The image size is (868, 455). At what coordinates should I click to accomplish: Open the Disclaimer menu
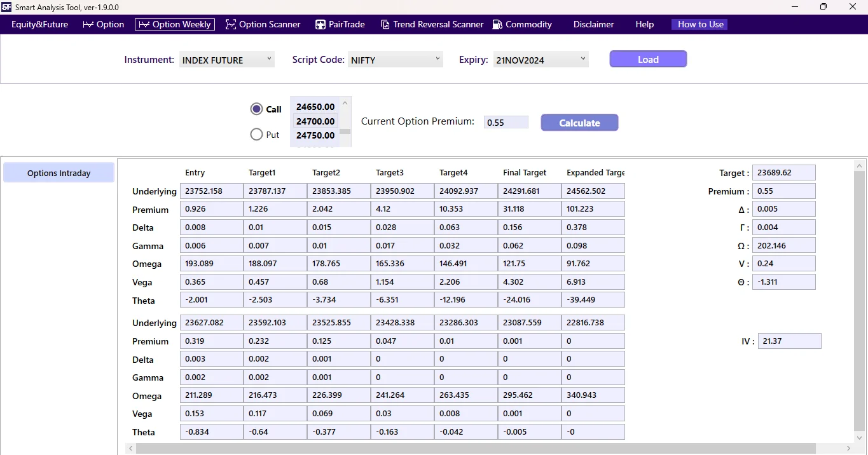click(x=593, y=24)
